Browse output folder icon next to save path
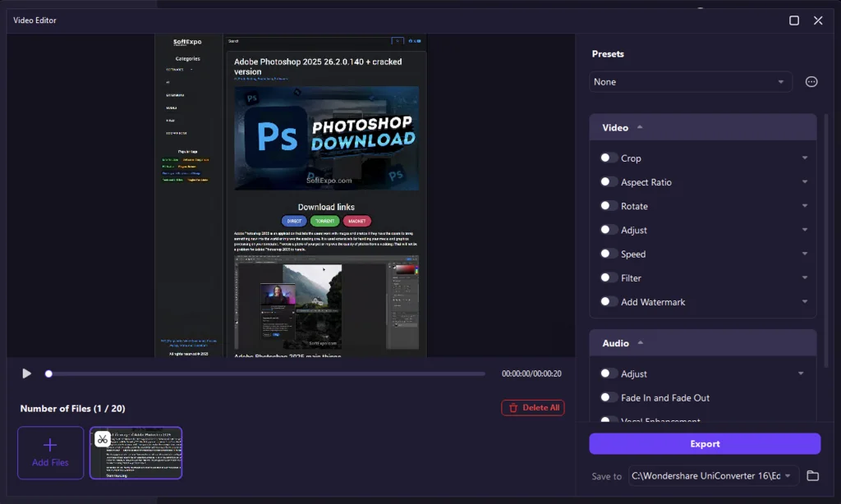 pos(812,476)
